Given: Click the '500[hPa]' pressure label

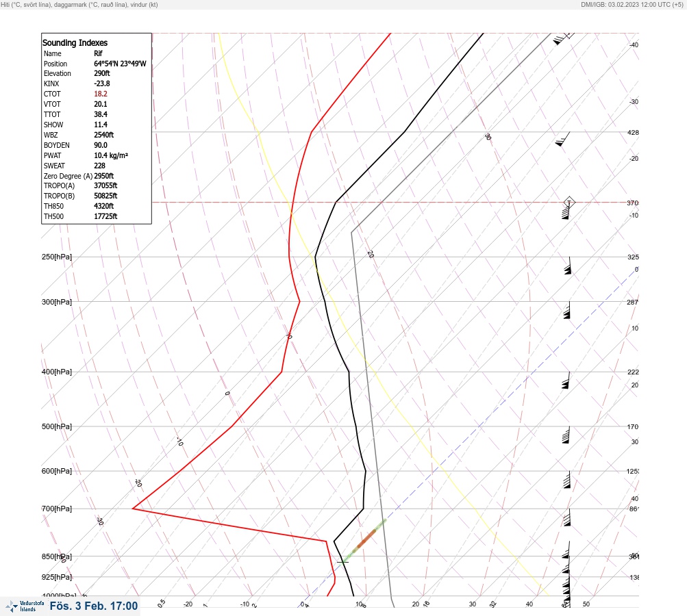Looking at the screenshot, I should pos(57,426).
